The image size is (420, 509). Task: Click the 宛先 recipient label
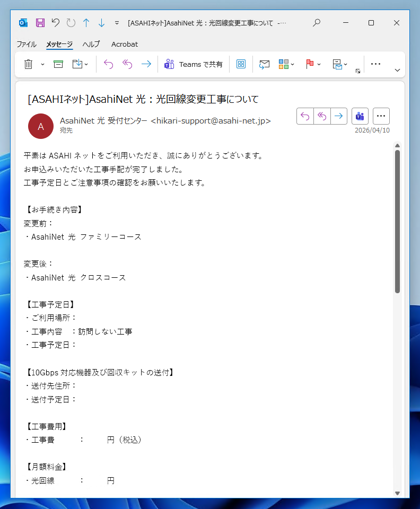pyautogui.click(x=66, y=130)
